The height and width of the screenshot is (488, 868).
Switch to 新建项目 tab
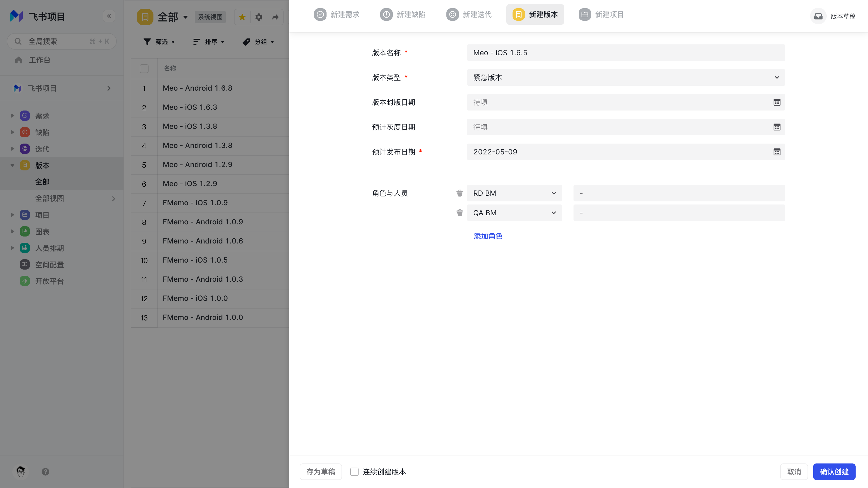(x=601, y=14)
